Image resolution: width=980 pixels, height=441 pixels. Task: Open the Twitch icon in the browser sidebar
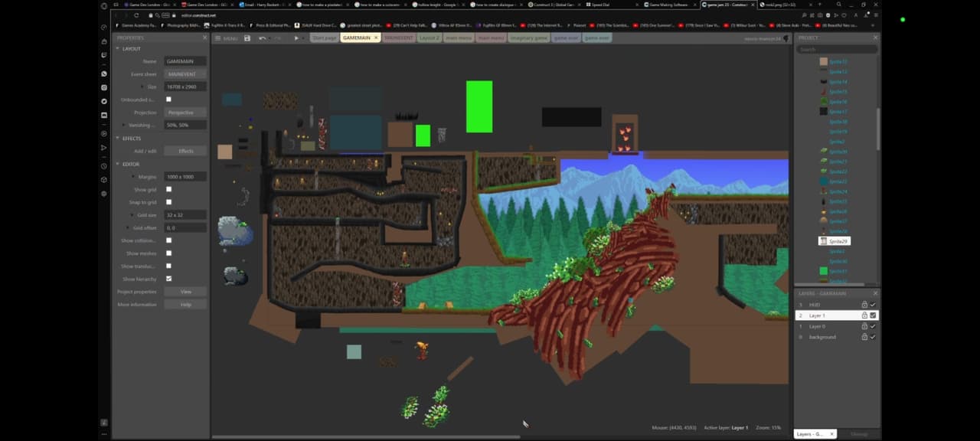(x=104, y=55)
